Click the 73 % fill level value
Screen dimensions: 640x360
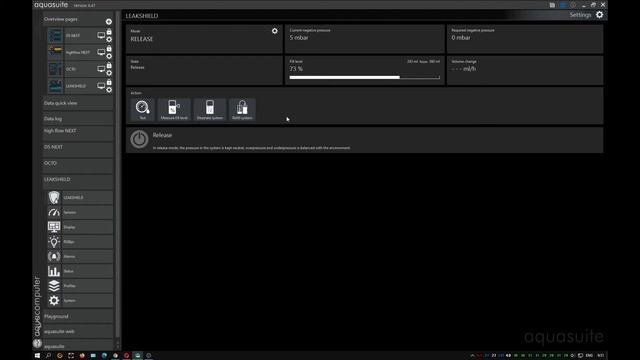(x=296, y=69)
